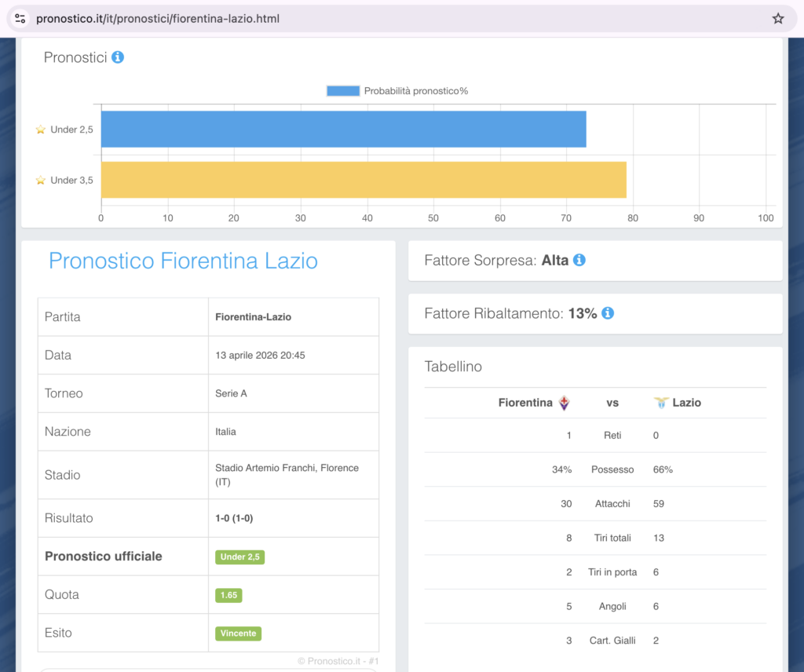The width and height of the screenshot is (804, 672).
Task: Click the yellow Under 3,5 chart bar
Action: (364, 180)
